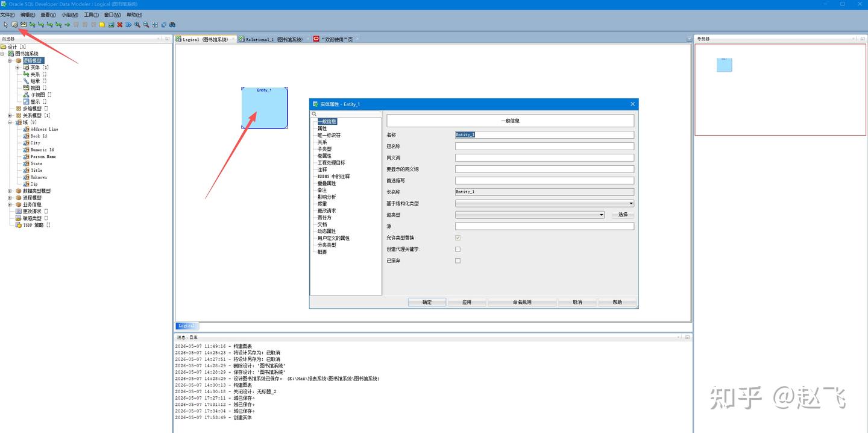This screenshot has width=868, height=433.
Task: Select the 子视图 node in browser tree
Action: pyautogui.click(x=38, y=95)
